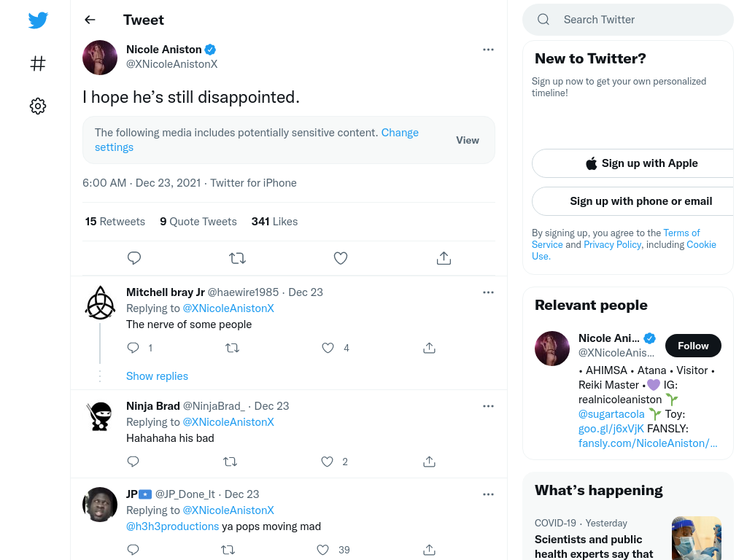Open more options on the main tweet
The width and height of the screenshot is (747, 560).
click(x=488, y=50)
